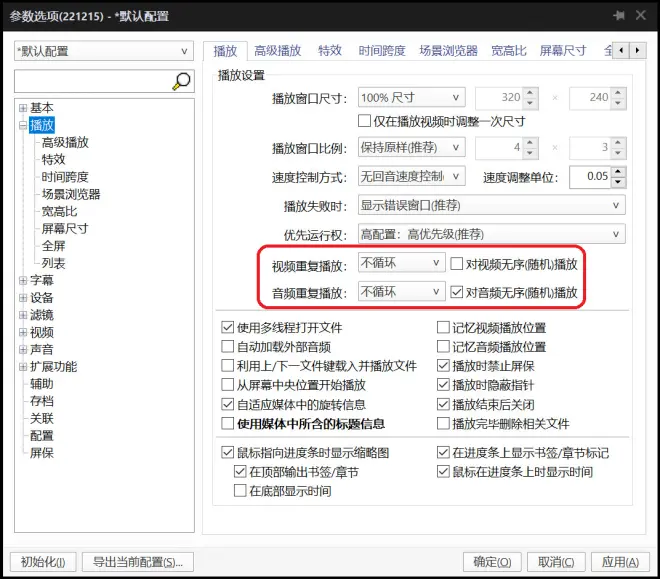Toggle 播放时隐蔽指针 checkbox
This screenshot has width=660, height=579.
[443, 385]
